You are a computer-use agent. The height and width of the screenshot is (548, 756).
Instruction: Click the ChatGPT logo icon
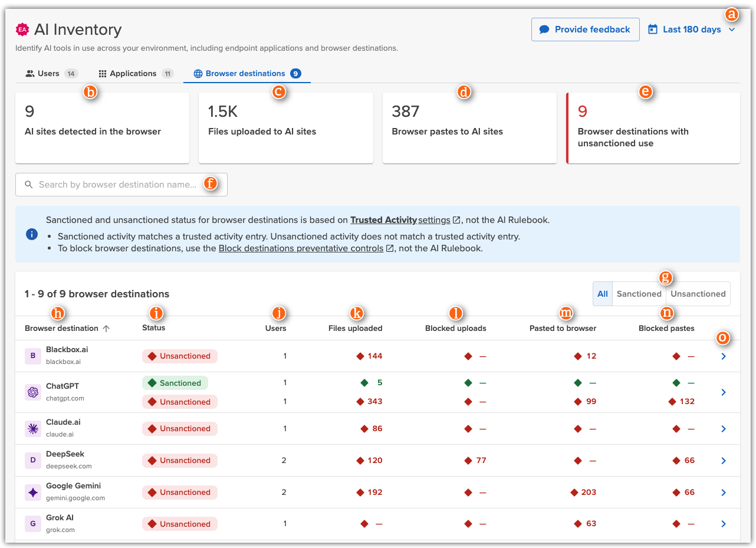click(33, 392)
